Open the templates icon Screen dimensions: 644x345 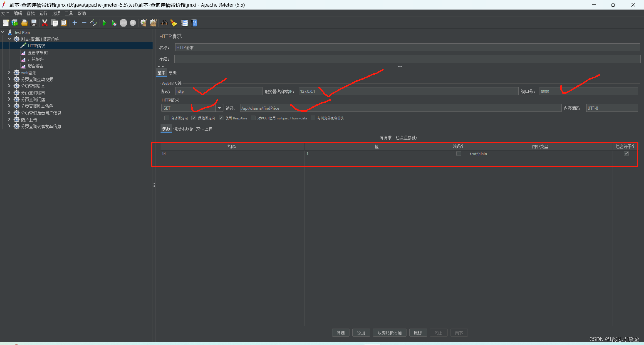pyautogui.click(x=15, y=23)
